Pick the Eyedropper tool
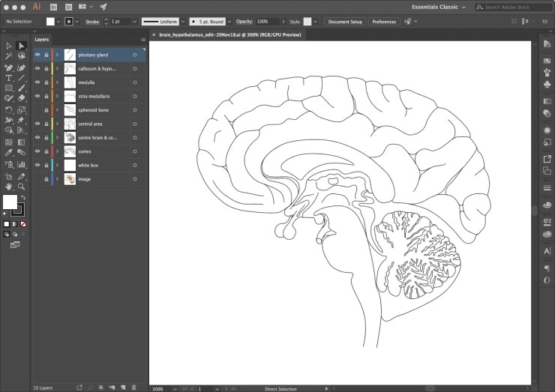This screenshot has width=555, height=392. point(9,152)
